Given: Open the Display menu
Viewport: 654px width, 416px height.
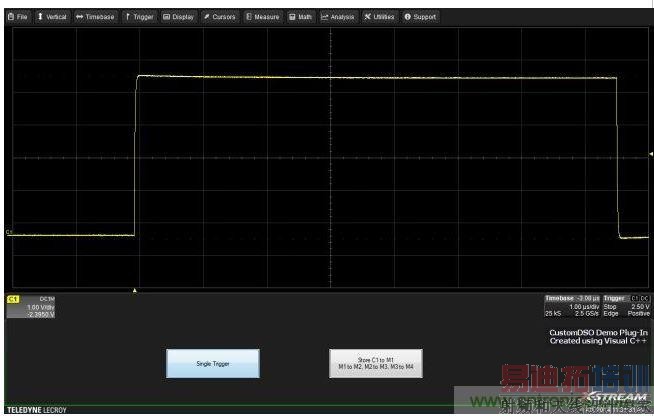Looking at the screenshot, I should click(179, 17).
